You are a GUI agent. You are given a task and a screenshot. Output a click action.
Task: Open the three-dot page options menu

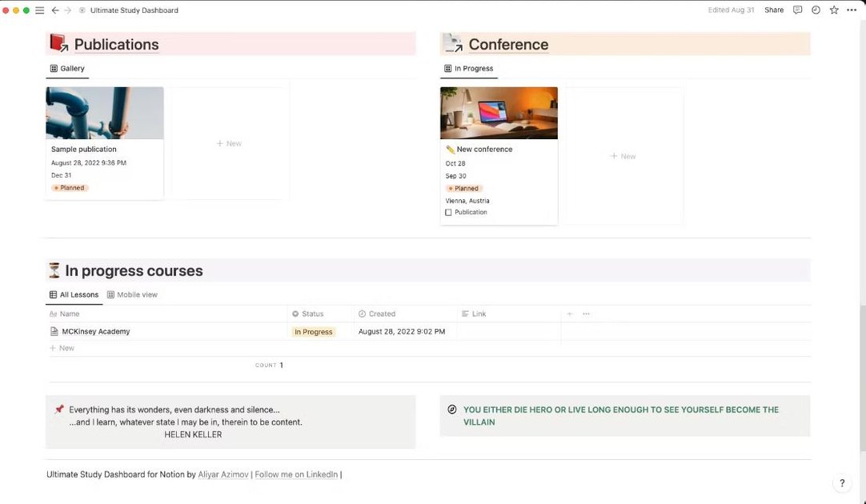852,10
